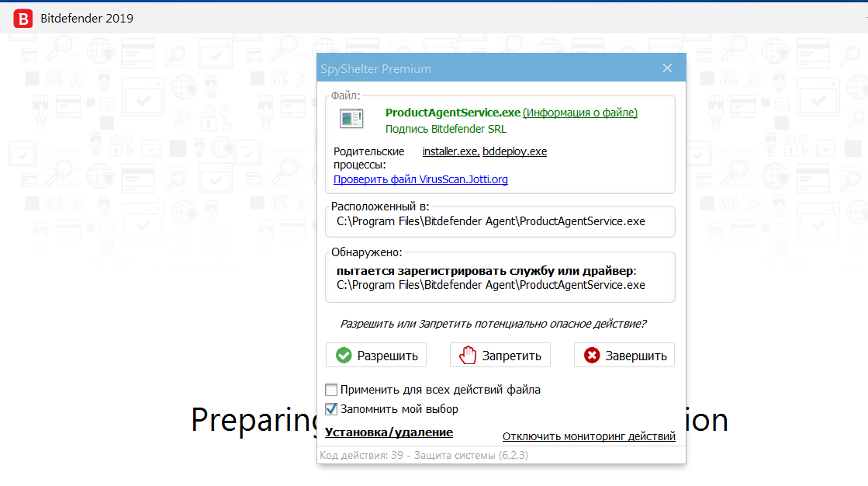Click the bddeploy.exe parent process link
Viewport: 868px width, 486px height.
click(515, 151)
